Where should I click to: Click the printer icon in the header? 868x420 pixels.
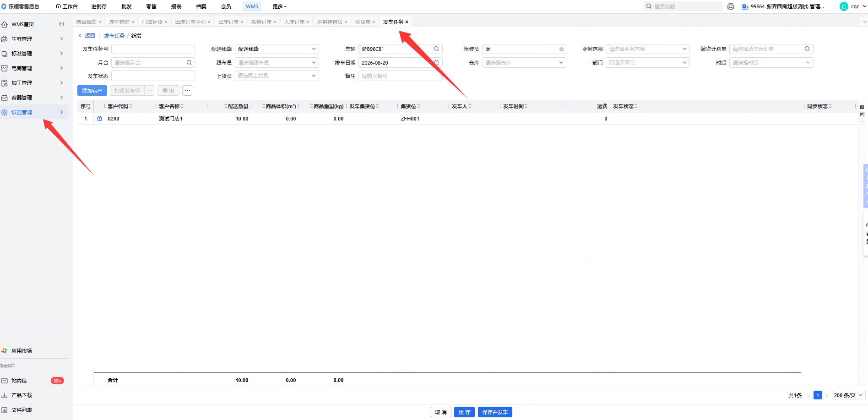(x=731, y=6)
